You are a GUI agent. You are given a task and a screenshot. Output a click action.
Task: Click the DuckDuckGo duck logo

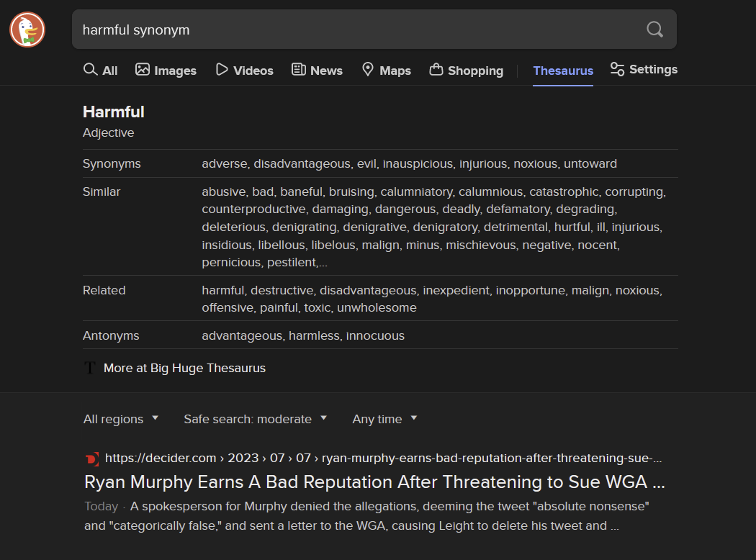pos(27,30)
